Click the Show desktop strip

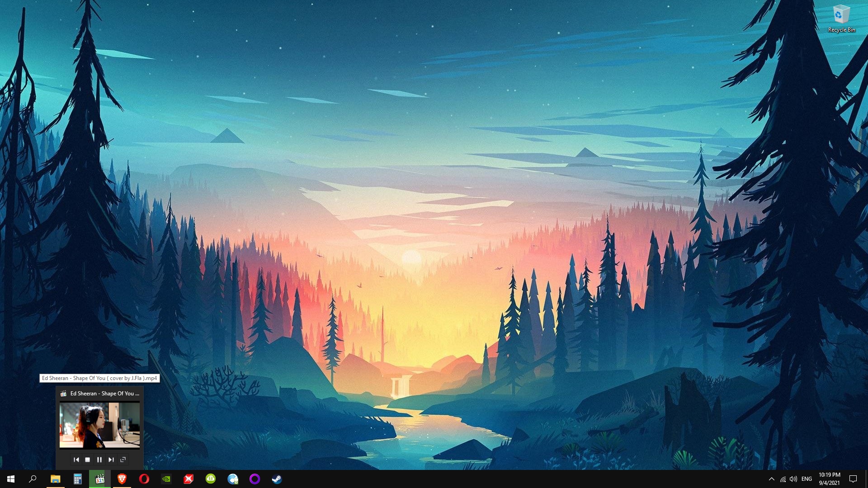[x=866, y=479]
